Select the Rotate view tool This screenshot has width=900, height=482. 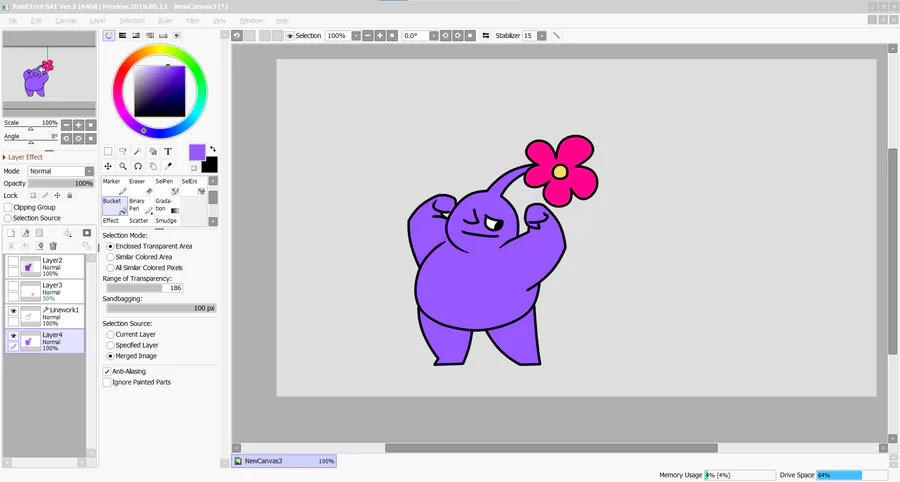point(138,166)
